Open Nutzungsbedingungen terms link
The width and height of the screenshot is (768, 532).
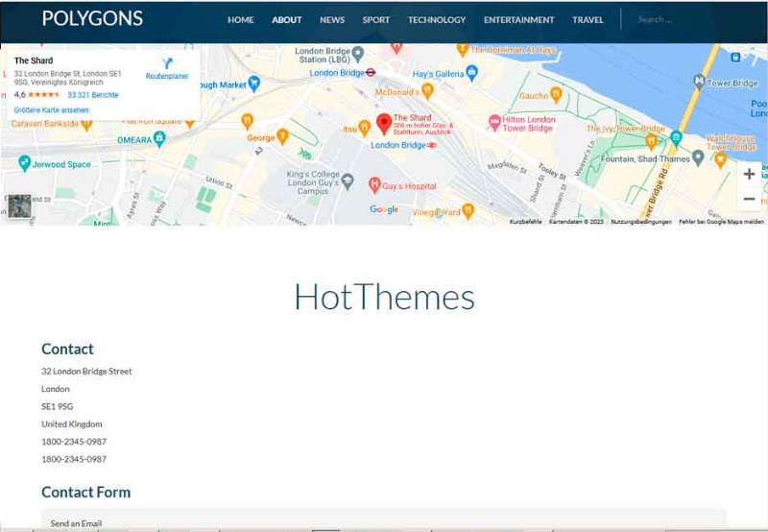641,222
